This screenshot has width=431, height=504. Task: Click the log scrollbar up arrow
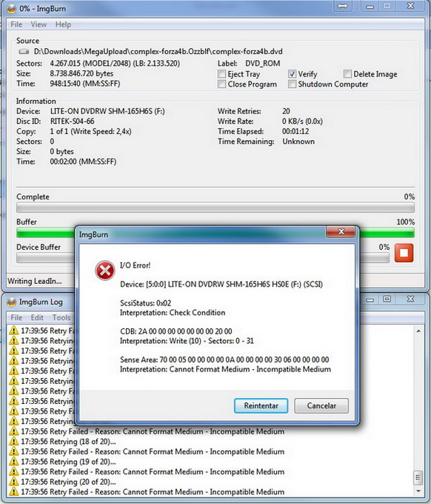coord(418,331)
